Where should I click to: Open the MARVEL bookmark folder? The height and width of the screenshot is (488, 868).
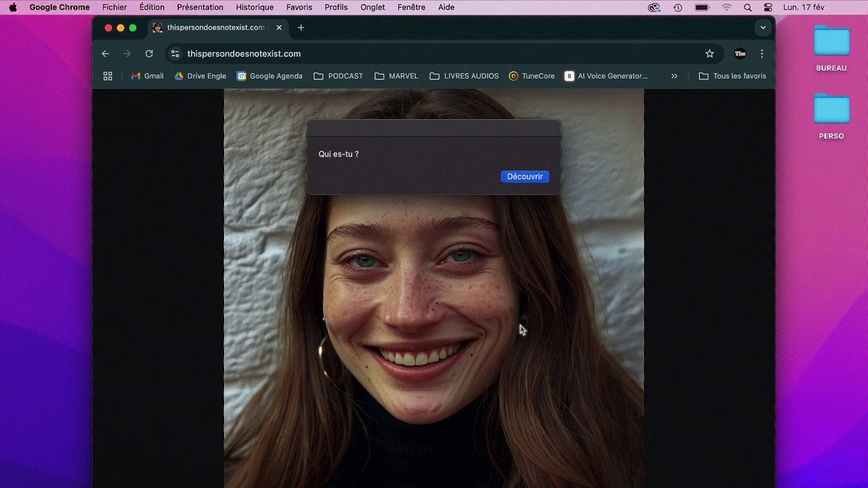(396, 76)
